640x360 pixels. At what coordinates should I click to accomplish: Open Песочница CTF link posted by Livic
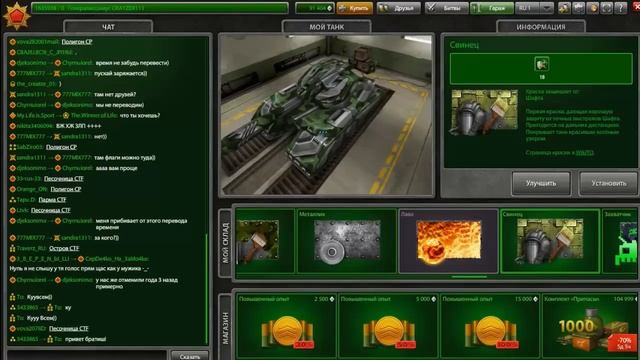pos(51,210)
